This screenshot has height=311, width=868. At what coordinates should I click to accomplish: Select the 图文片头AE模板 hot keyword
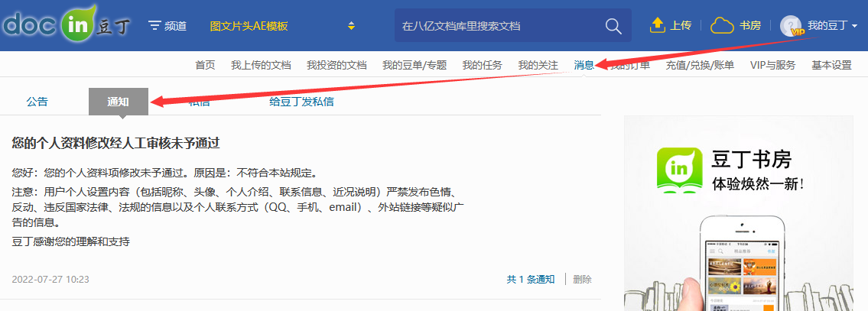[x=249, y=26]
